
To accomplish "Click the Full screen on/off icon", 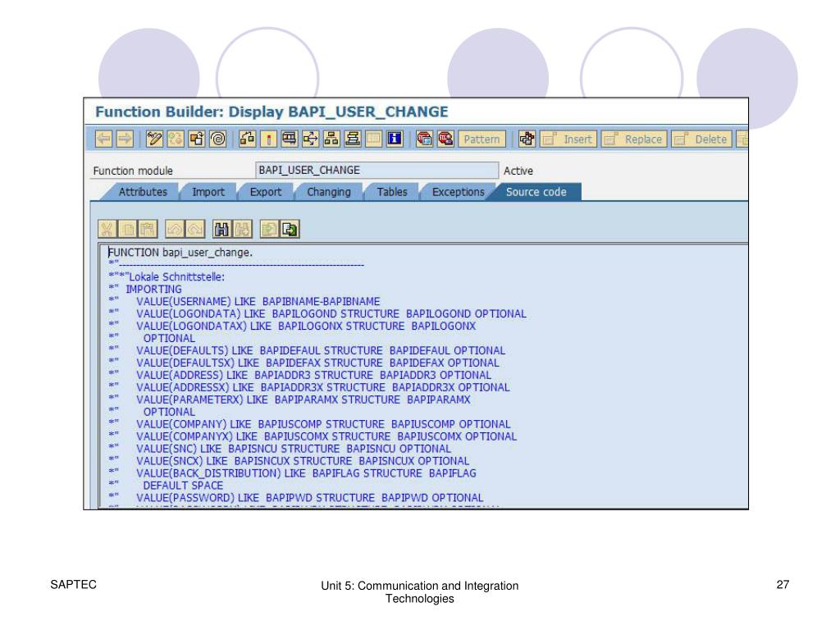I will pyautogui.click(x=373, y=139).
